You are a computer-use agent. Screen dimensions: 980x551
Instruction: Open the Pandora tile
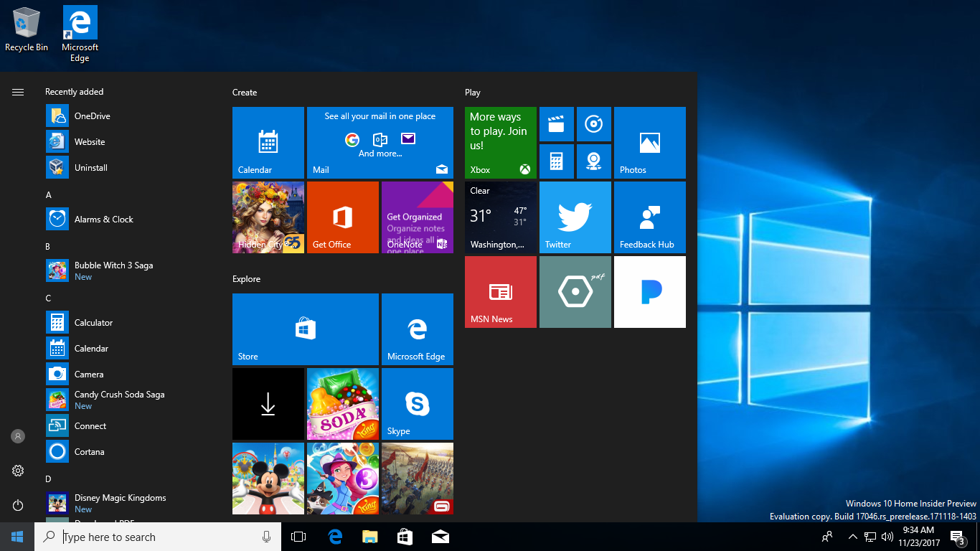650,292
